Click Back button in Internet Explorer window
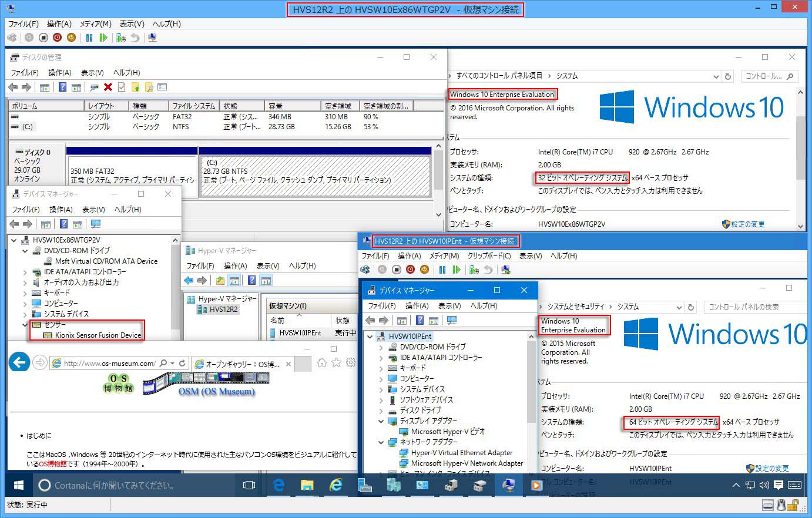812x518 pixels. coord(19,362)
